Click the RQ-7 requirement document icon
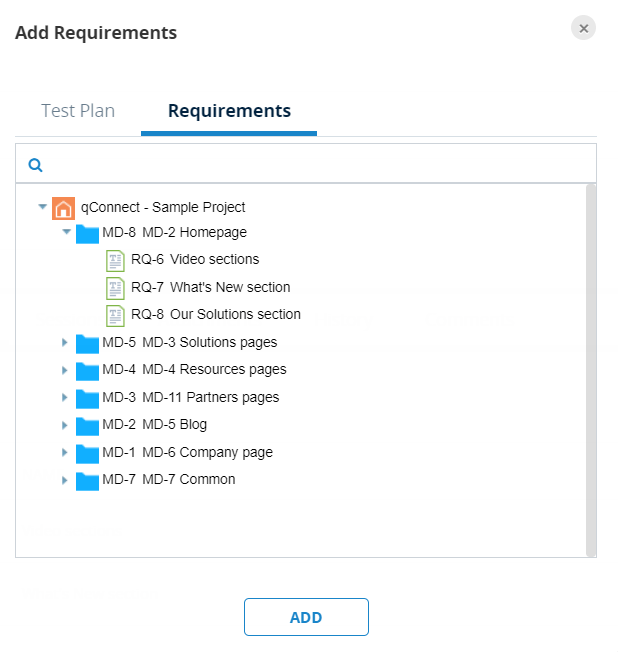This screenshot has width=618, height=652. click(116, 288)
